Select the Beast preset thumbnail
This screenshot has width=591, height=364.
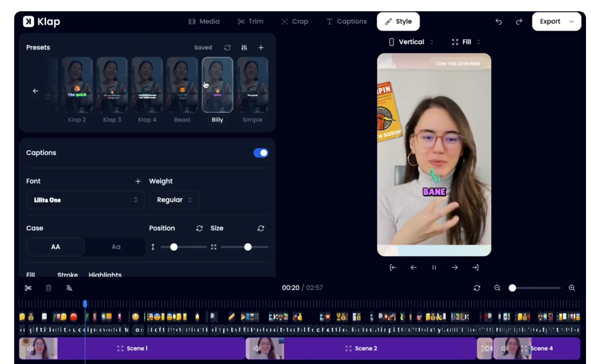click(182, 85)
